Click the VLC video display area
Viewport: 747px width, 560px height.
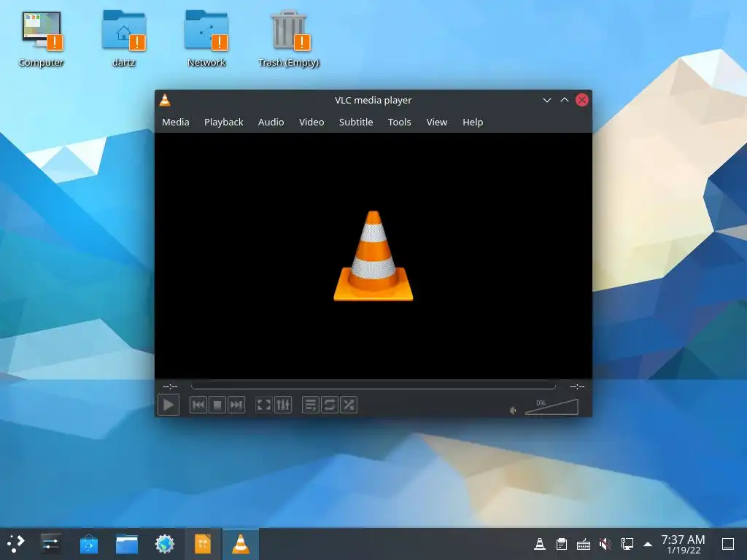click(x=373, y=256)
